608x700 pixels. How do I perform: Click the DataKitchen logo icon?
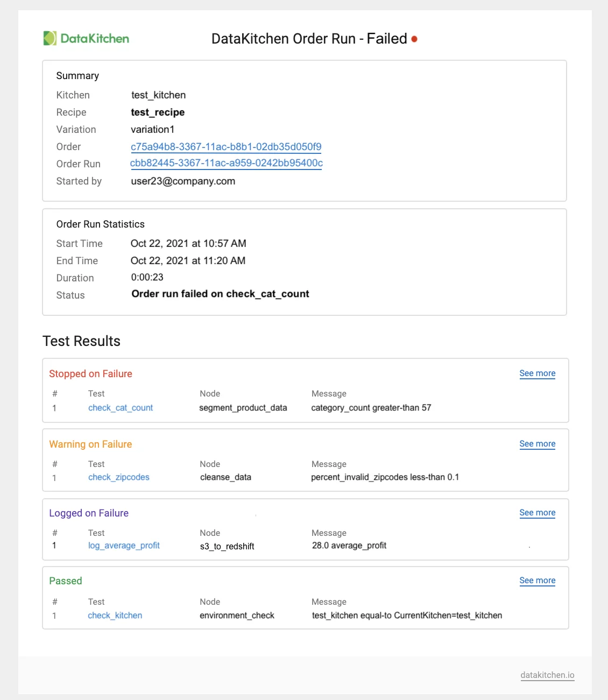[x=50, y=38]
